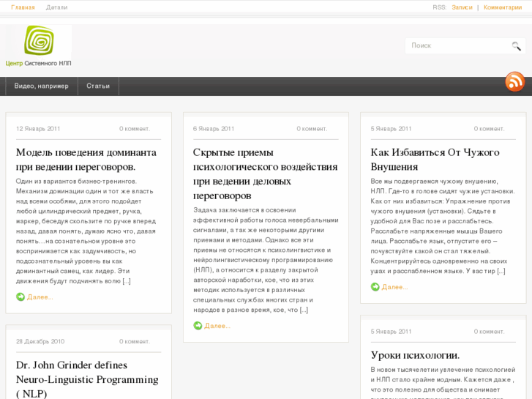Click the orange RSS feed icon
This screenshot has width=532, height=399.
(x=514, y=81)
